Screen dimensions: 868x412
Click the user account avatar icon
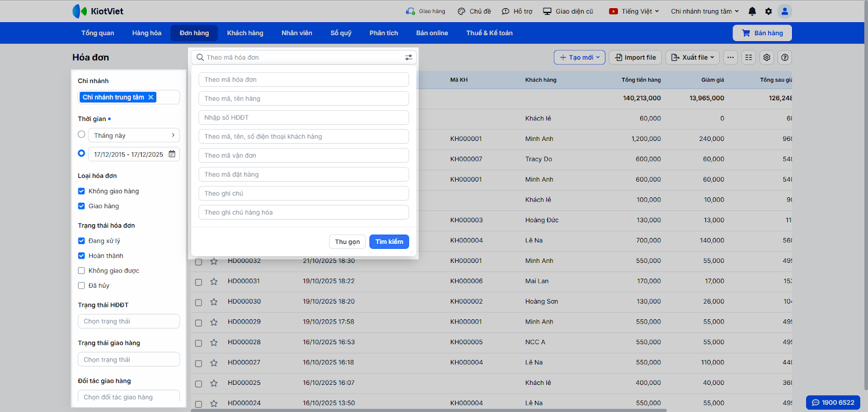784,11
